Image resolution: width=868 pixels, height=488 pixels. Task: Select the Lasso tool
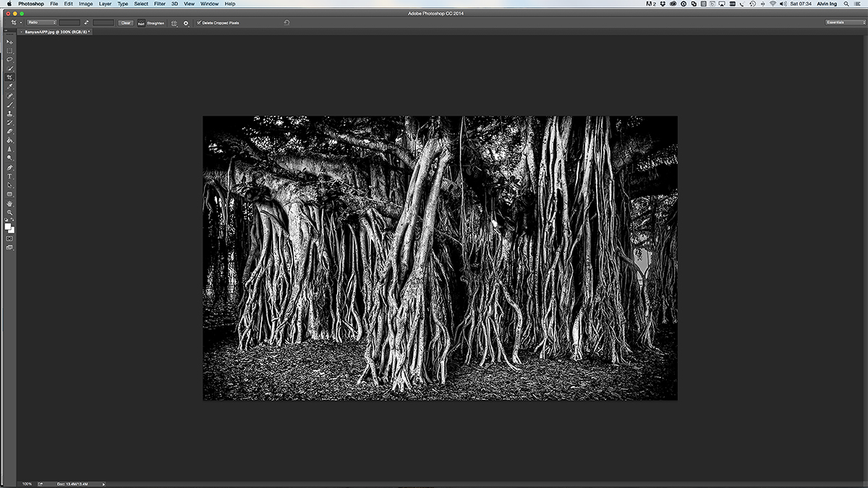click(9, 60)
